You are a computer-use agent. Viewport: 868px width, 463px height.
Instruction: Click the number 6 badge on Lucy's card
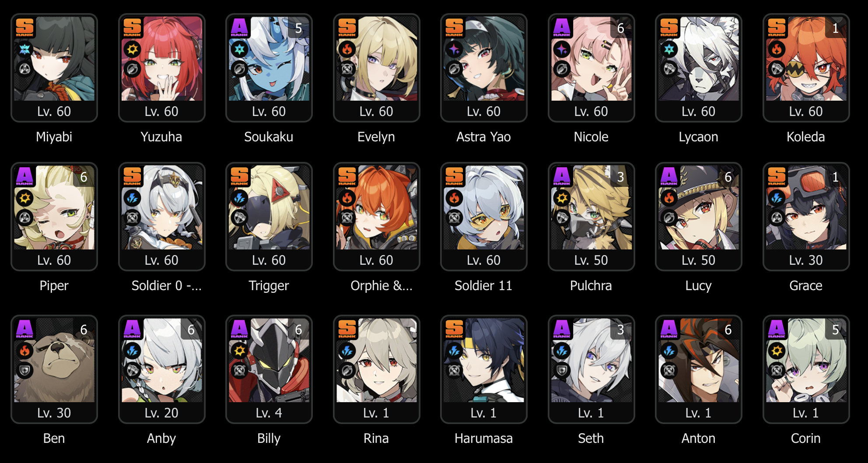pyautogui.click(x=728, y=177)
